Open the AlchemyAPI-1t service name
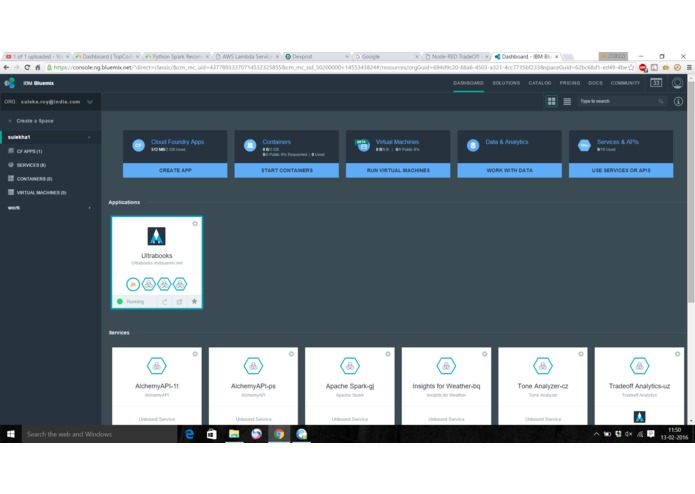The width and height of the screenshot is (695, 494). (156, 386)
